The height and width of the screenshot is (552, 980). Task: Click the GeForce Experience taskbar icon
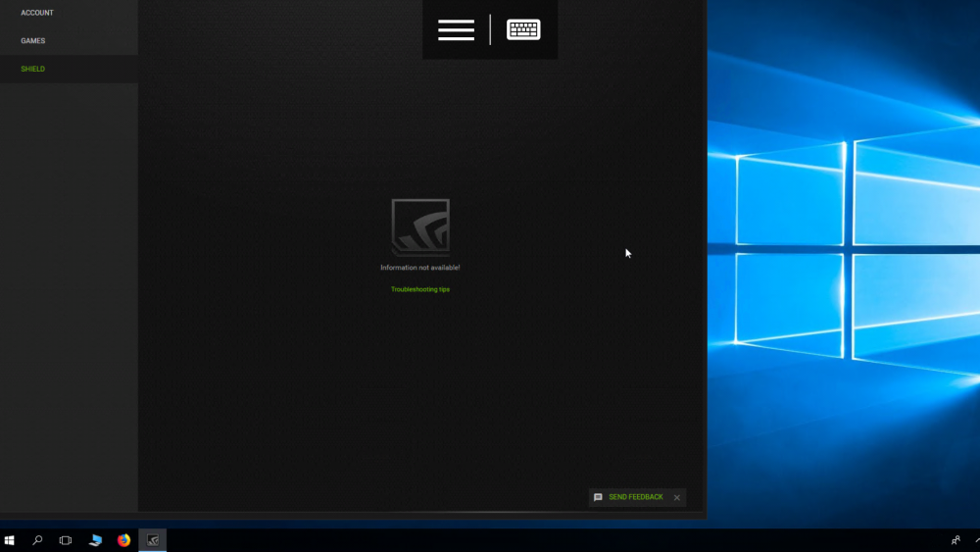click(153, 540)
